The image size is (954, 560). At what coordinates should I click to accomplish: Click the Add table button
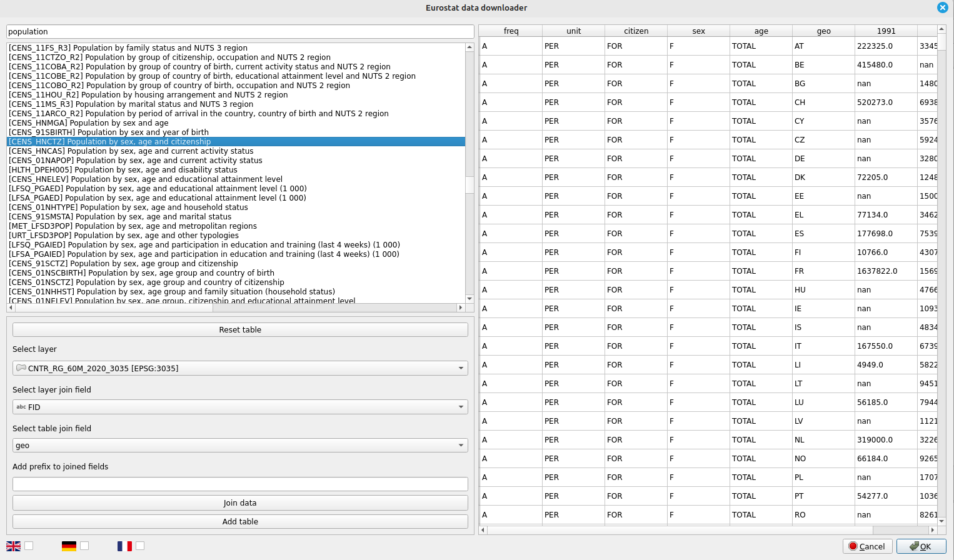pos(240,521)
